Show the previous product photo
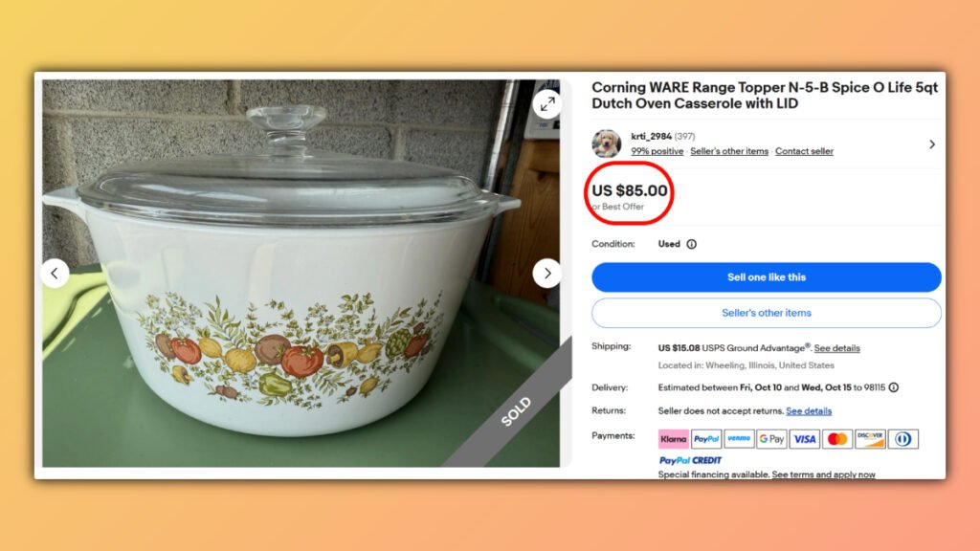This screenshot has width=980, height=551. pos(55,273)
